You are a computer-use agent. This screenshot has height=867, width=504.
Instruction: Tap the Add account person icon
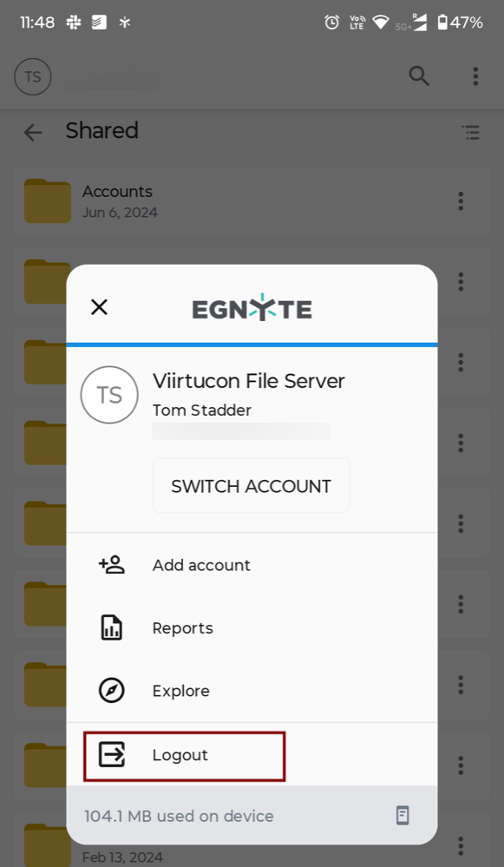[x=112, y=564]
